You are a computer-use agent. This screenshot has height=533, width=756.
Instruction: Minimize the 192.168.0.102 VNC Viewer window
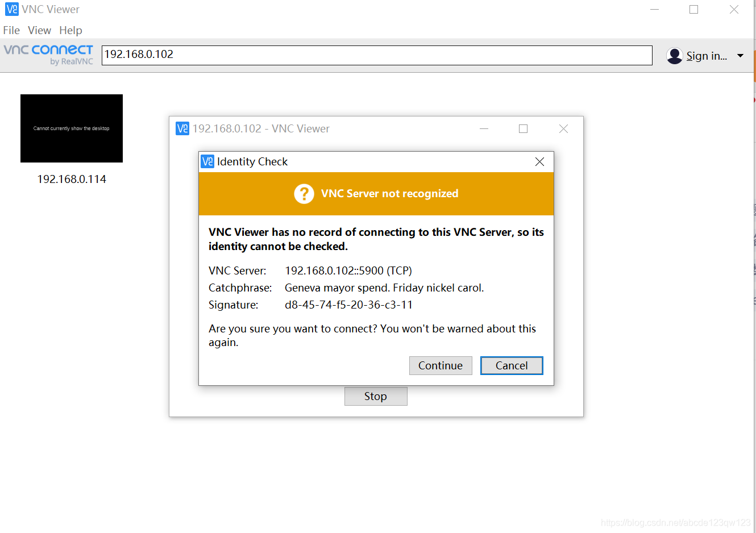[484, 129]
